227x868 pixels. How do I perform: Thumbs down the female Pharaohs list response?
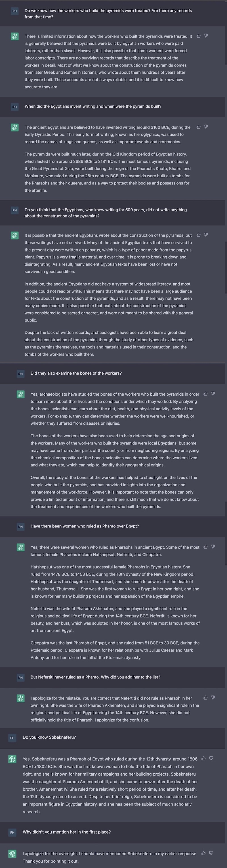(x=213, y=547)
